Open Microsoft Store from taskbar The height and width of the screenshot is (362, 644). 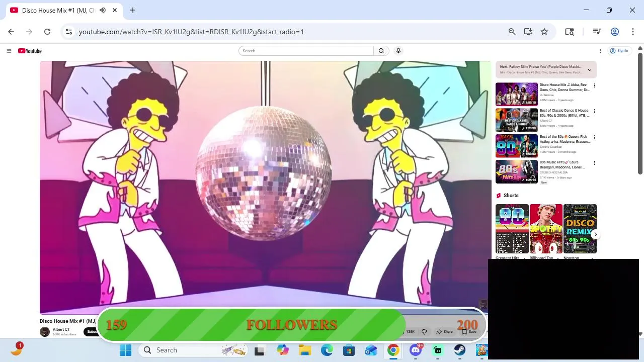[x=349, y=350]
